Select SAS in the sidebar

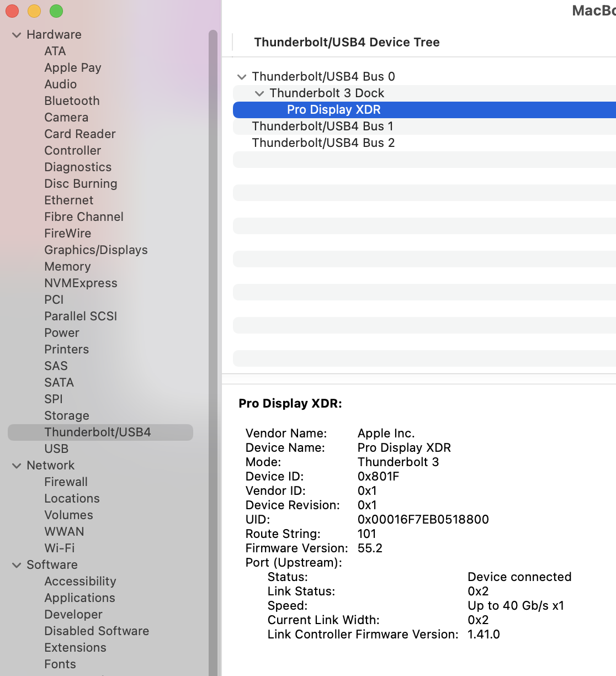click(56, 366)
